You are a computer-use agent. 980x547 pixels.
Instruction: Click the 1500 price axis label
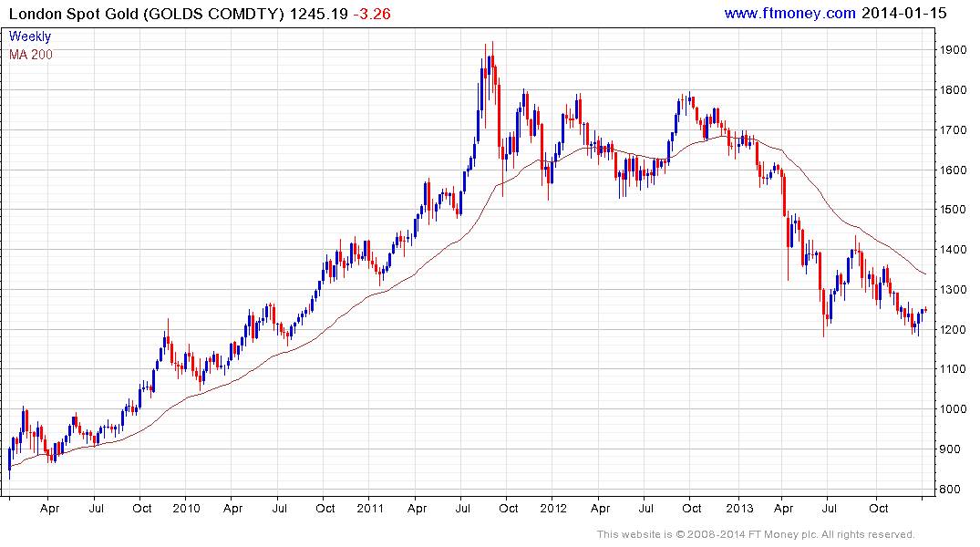(954, 210)
